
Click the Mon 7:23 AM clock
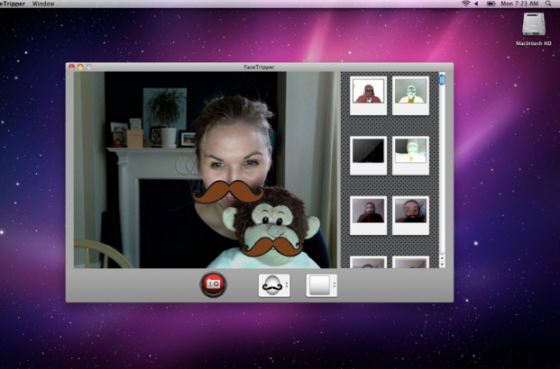click(519, 4)
